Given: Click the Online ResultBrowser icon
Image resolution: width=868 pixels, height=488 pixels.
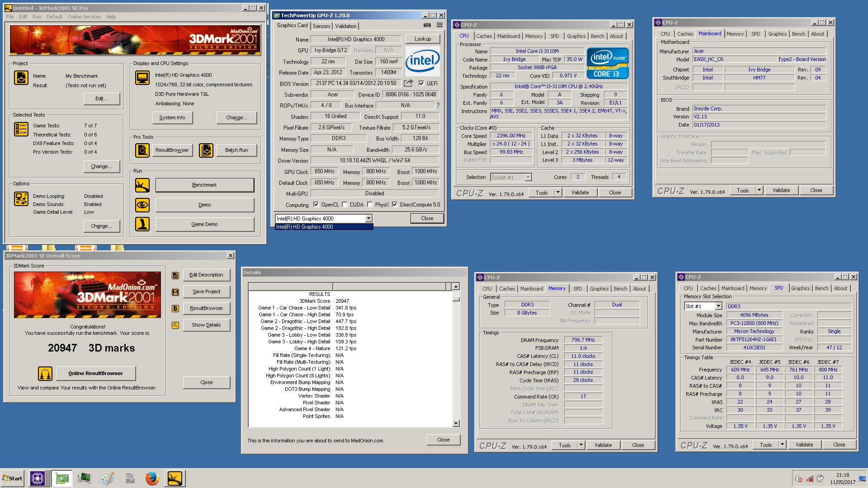Looking at the screenshot, I should click(x=45, y=374).
